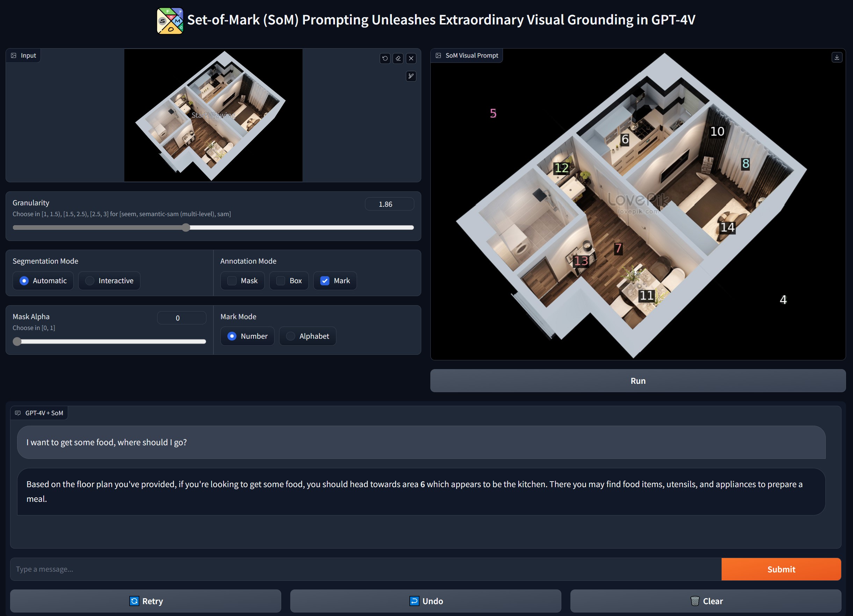Screen dimensions: 853x616
Task: Click the SoM logo in the header
Action: [170, 20]
